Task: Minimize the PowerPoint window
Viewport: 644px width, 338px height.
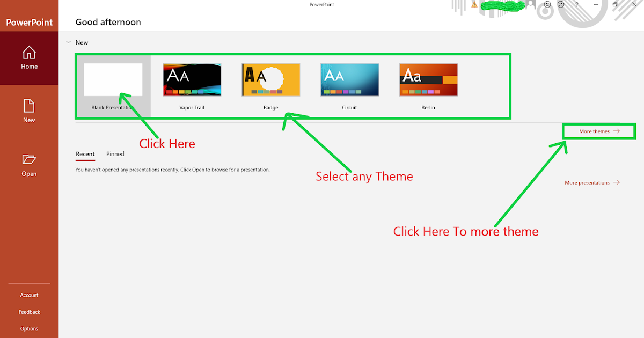Action: point(597,4)
